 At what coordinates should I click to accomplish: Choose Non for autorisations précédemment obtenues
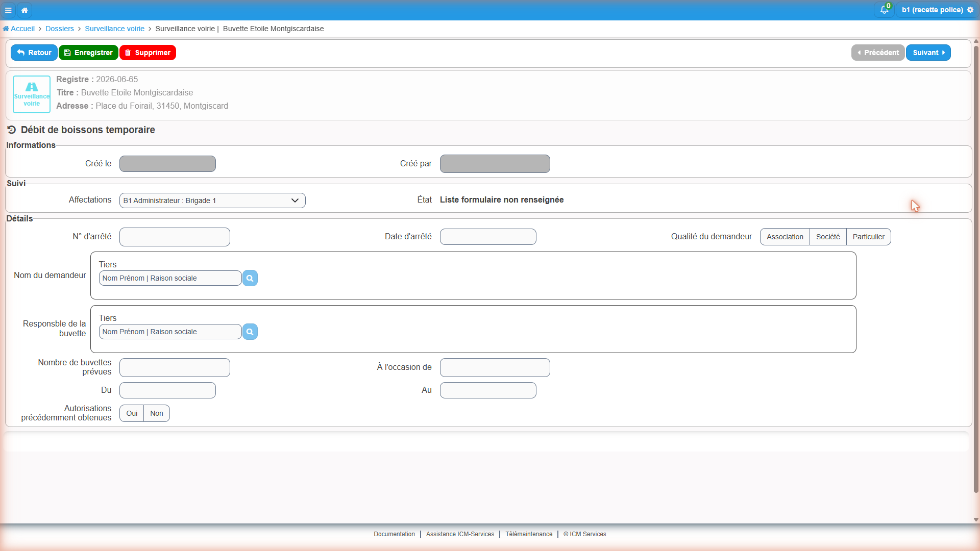[x=157, y=413]
